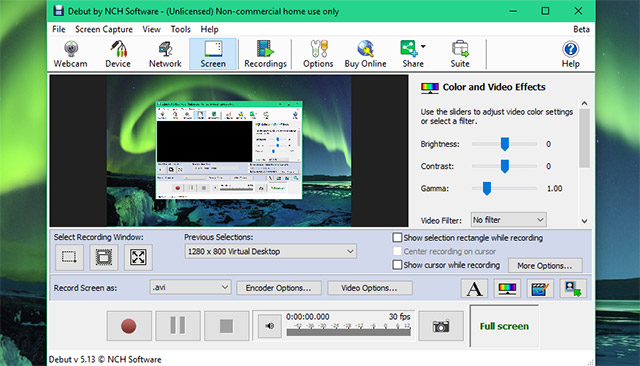Click the Contrast slider handle
The width and height of the screenshot is (640, 366).
point(505,166)
